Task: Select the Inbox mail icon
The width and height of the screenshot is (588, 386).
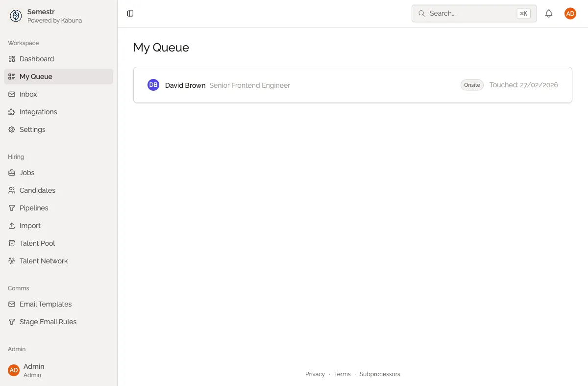Action: 11,94
